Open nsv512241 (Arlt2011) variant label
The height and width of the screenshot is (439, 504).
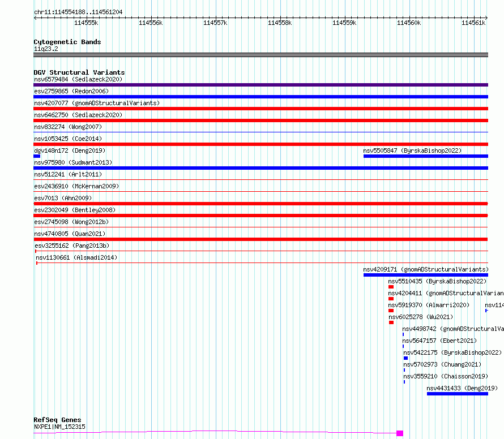pos(68,174)
